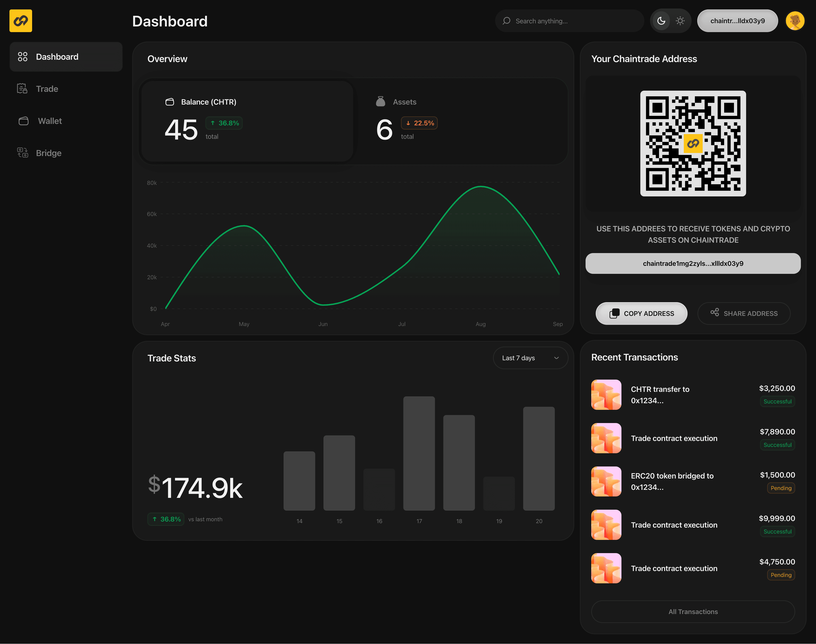
Task: Click the bar for day 18
Action: point(459,463)
